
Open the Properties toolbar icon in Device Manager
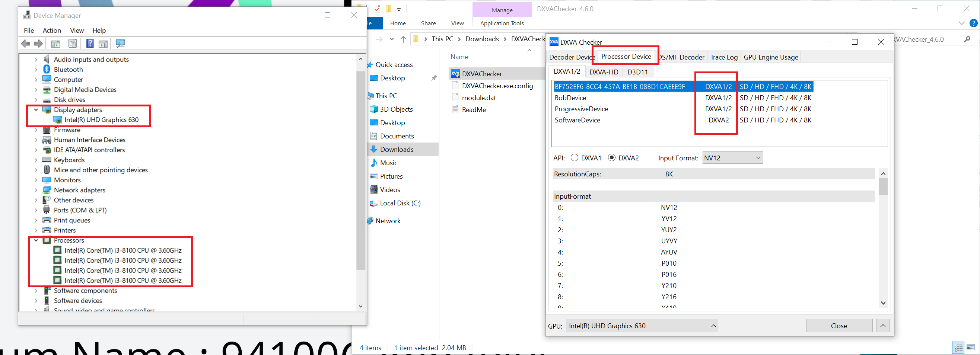click(x=73, y=44)
